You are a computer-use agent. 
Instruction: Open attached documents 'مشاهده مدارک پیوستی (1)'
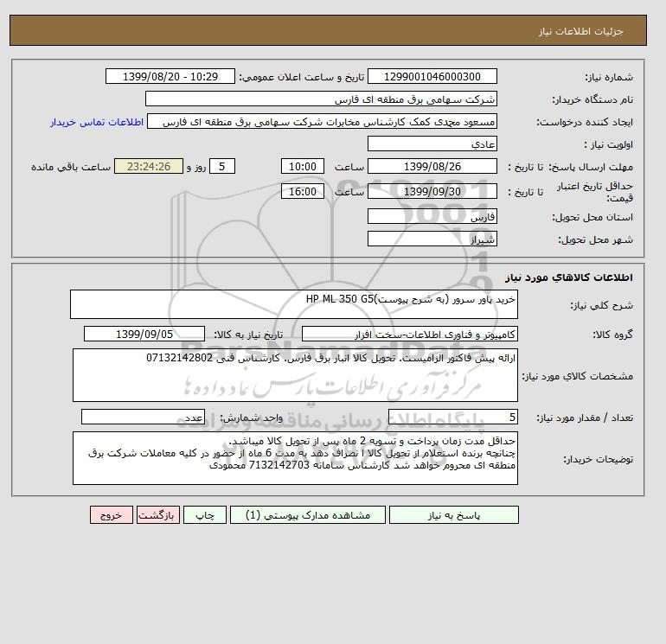pos(308,515)
